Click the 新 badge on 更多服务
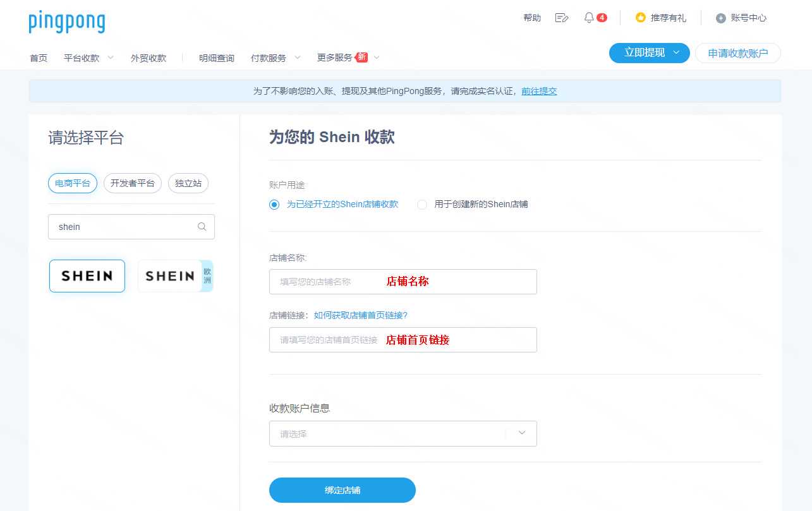The width and height of the screenshot is (812, 511). pyautogui.click(x=361, y=57)
